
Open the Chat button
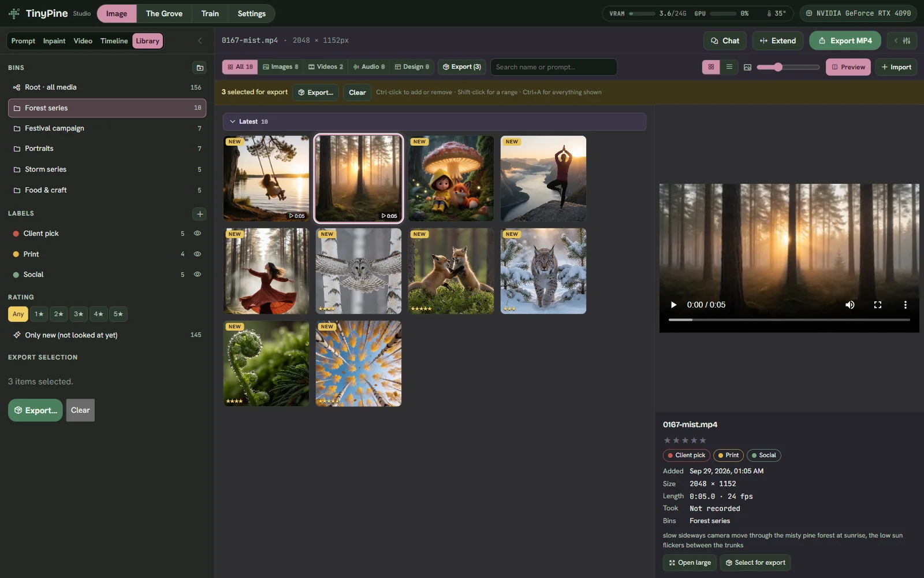[725, 40]
